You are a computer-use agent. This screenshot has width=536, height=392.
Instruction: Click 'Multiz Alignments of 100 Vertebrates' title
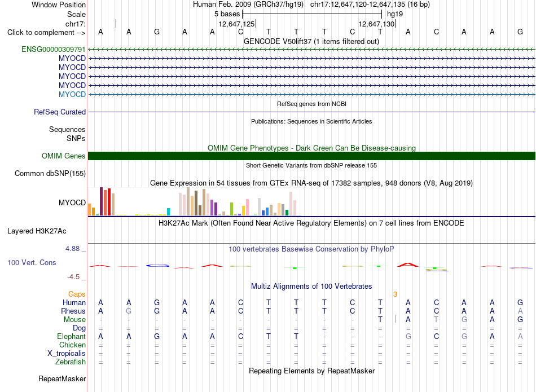coord(311,286)
